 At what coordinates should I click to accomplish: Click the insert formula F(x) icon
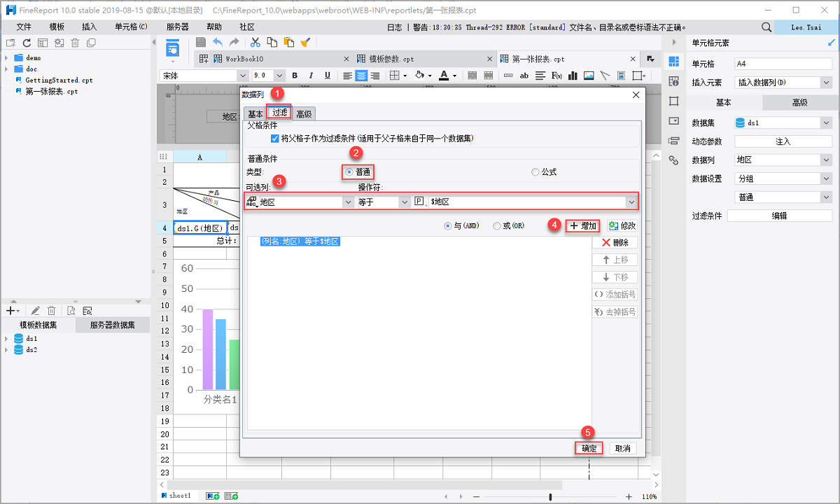[x=557, y=76]
